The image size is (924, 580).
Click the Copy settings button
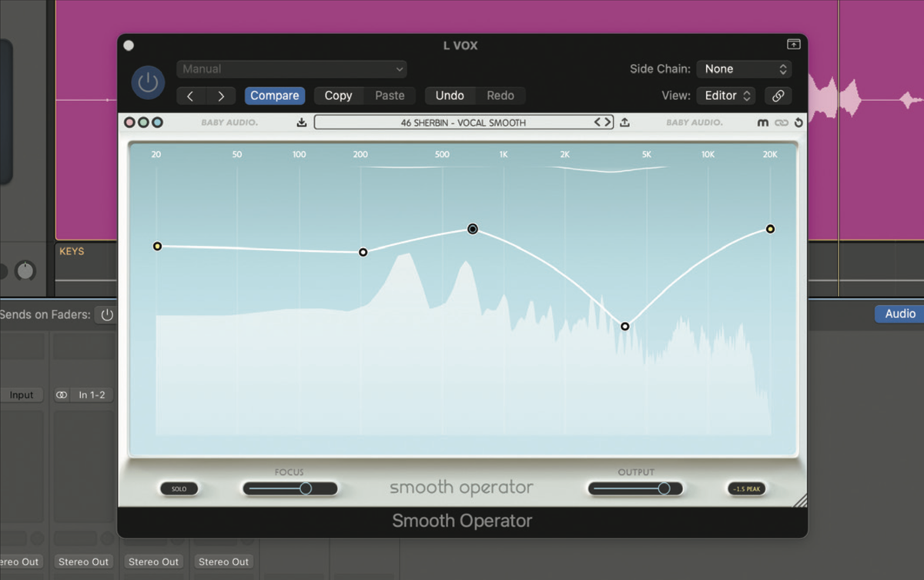tap(338, 96)
